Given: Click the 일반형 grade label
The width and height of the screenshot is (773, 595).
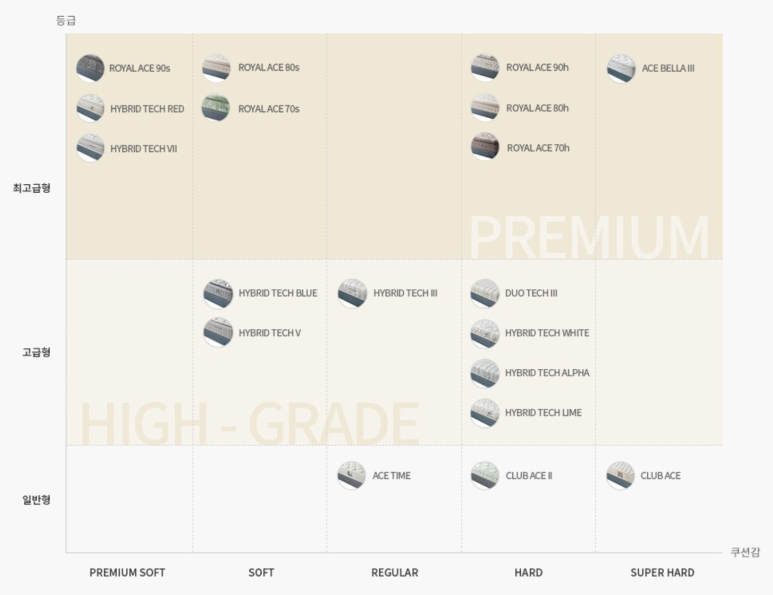Looking at the screenshot, I should [36, 500].
